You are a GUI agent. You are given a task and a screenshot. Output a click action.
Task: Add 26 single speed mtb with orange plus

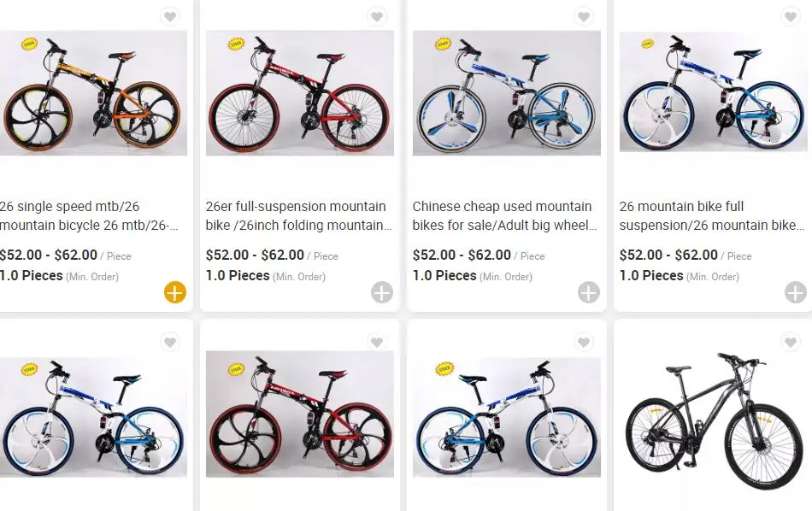tap(175, 293)
